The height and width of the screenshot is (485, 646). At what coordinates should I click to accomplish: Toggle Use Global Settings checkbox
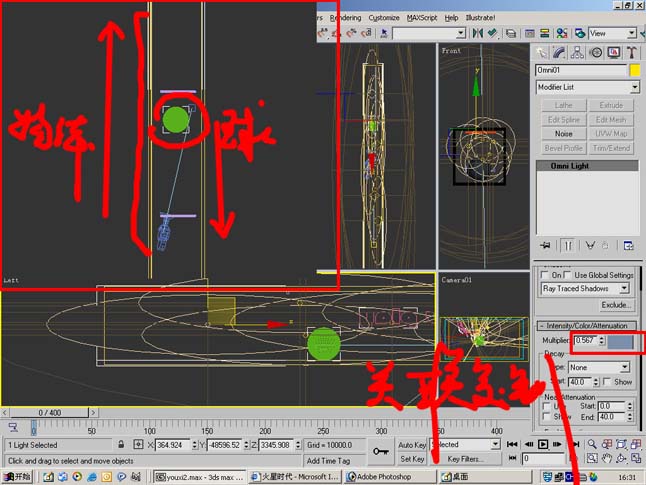(567, 275)
